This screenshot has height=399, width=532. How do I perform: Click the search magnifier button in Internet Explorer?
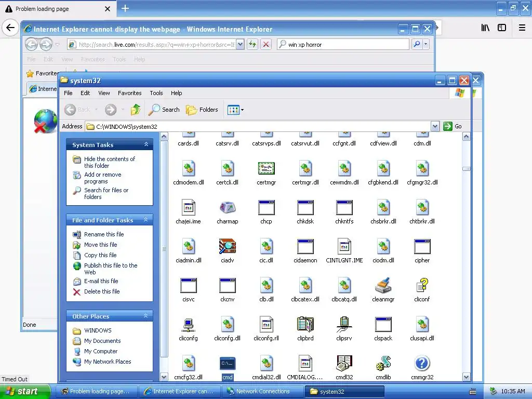pyautogui.click(x=417, y=44)
